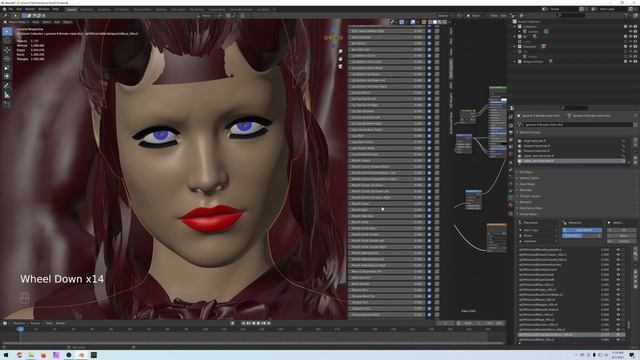Toggle Character collection eye visibility

pos(630,47)
